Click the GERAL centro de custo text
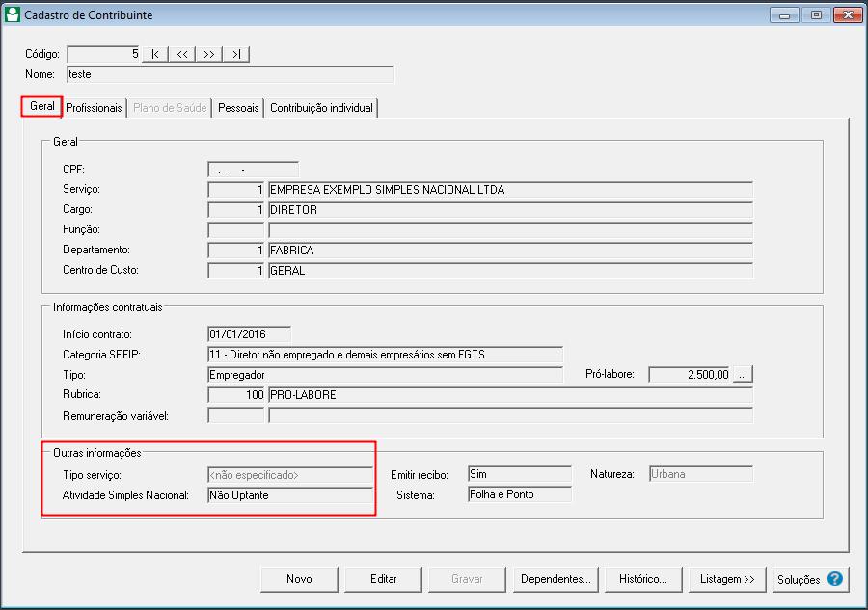The image size is (868, 610). click(287, 271)
